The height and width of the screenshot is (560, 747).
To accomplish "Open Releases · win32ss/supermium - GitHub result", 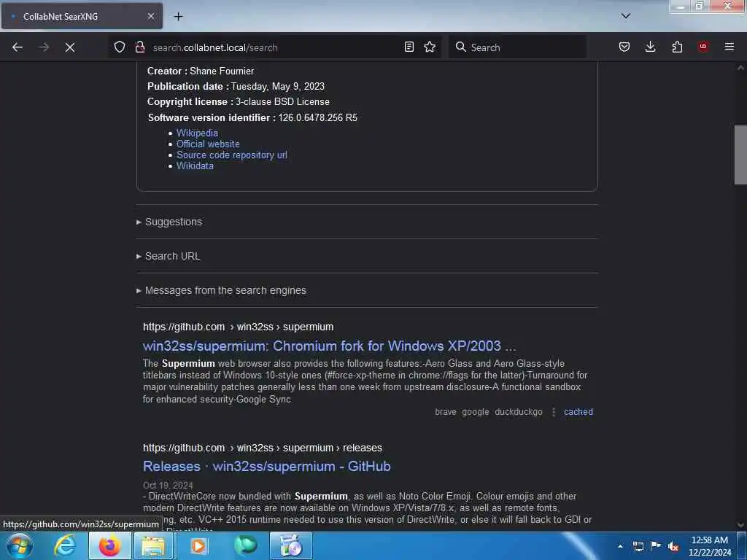I will [x=267, y=466].
